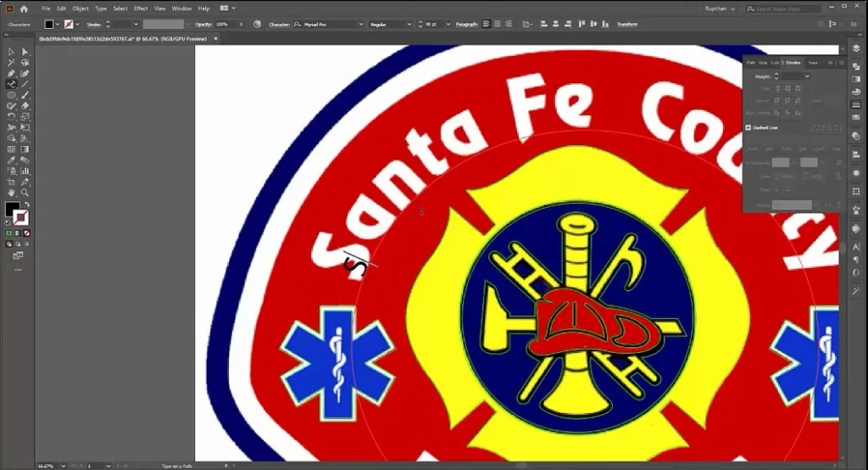Swap fill and stroke colors arrow
This screenshot has width=868, height=470.
tap(27, 204)
